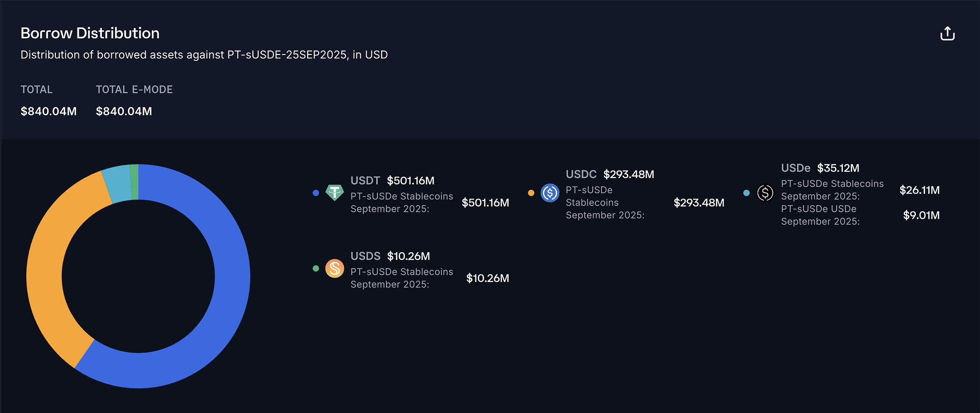Click the USDC coin icon
Screen dimensions: 980x413
[550, 193]
